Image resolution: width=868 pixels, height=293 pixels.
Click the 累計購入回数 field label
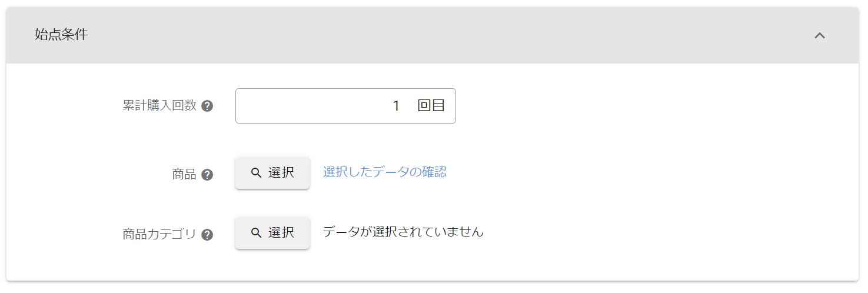(x=159, y=106)
